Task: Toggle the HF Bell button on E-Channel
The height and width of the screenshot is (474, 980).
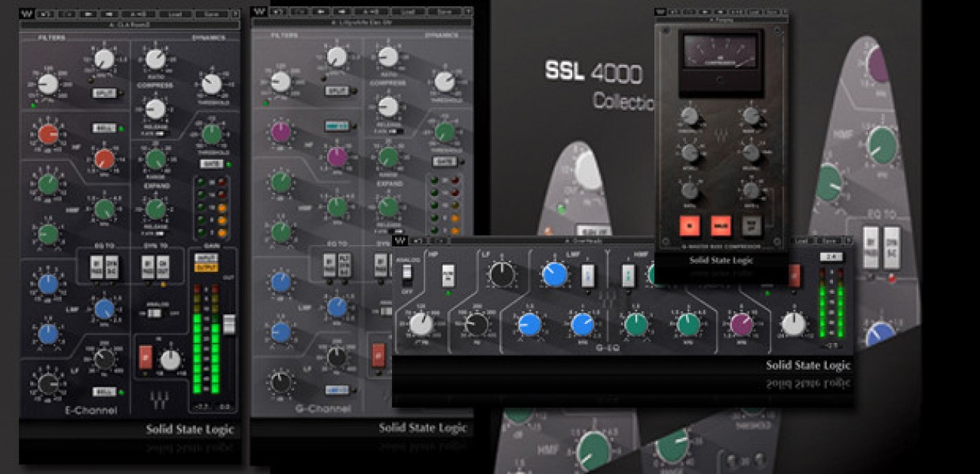Action: 104,128
